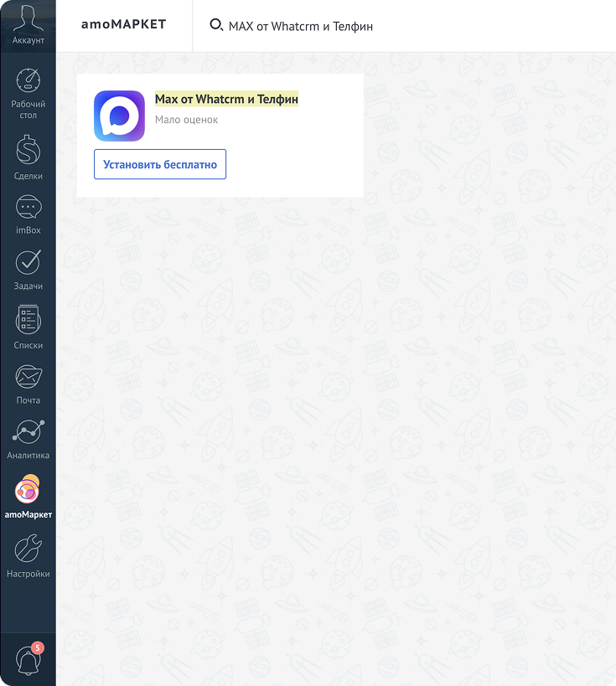Open the Сделки section
Screen dimensions: 616x686
pos(28,157)
